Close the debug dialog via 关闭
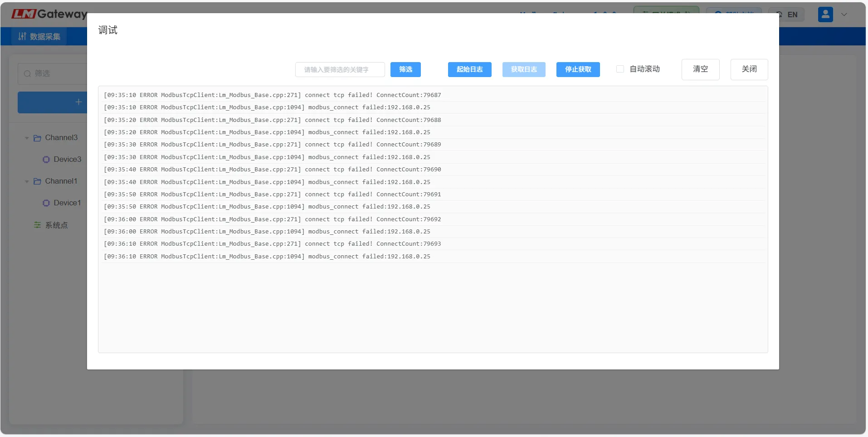The image size is (868, 437). 749,69
